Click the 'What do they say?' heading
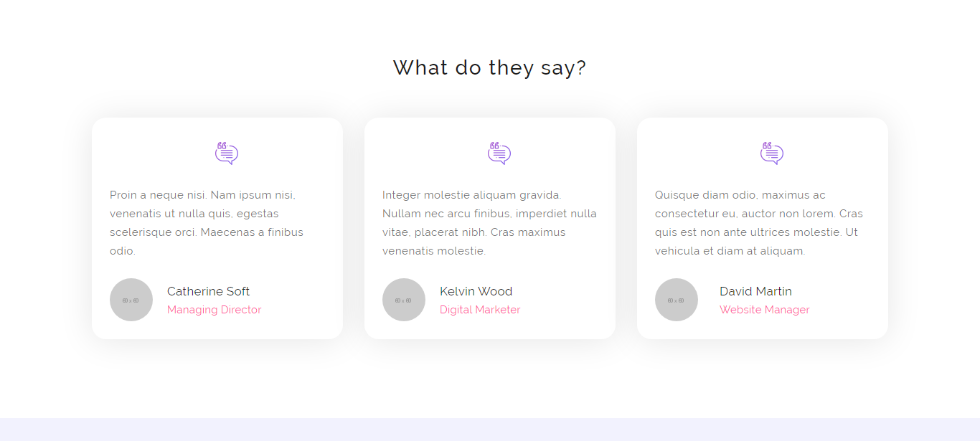 tap(489, 67)
